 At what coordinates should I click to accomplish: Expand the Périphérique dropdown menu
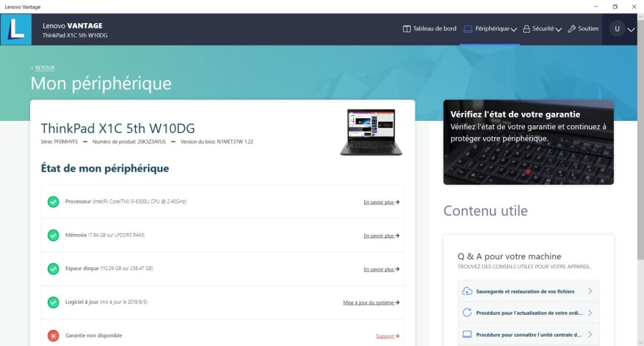(491, 29)
